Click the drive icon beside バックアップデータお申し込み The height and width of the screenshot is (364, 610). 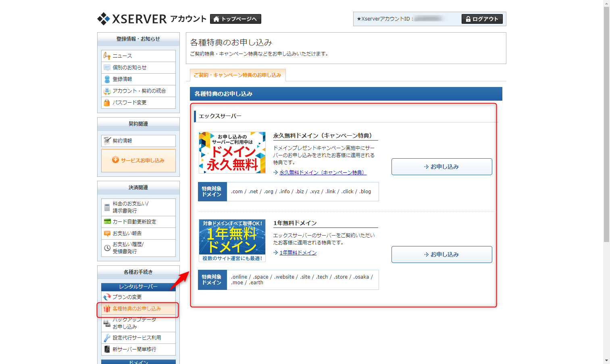coord(107,323)
